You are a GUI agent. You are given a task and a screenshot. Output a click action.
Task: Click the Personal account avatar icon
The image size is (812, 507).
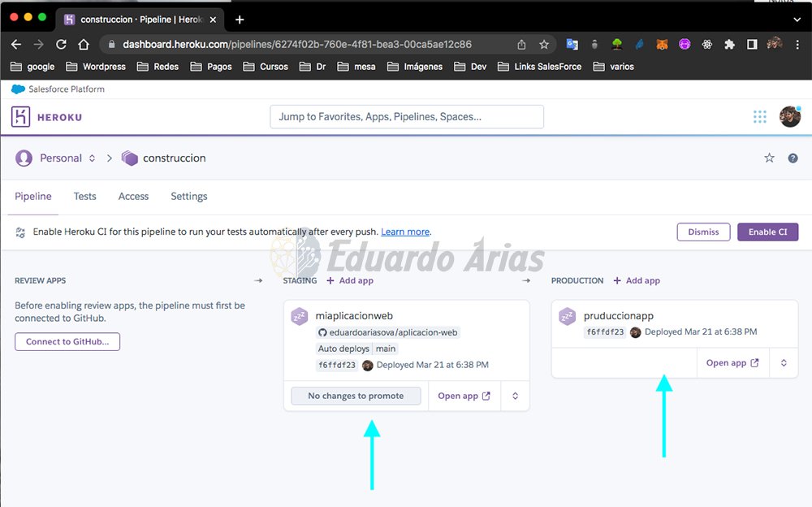[24, 158]
